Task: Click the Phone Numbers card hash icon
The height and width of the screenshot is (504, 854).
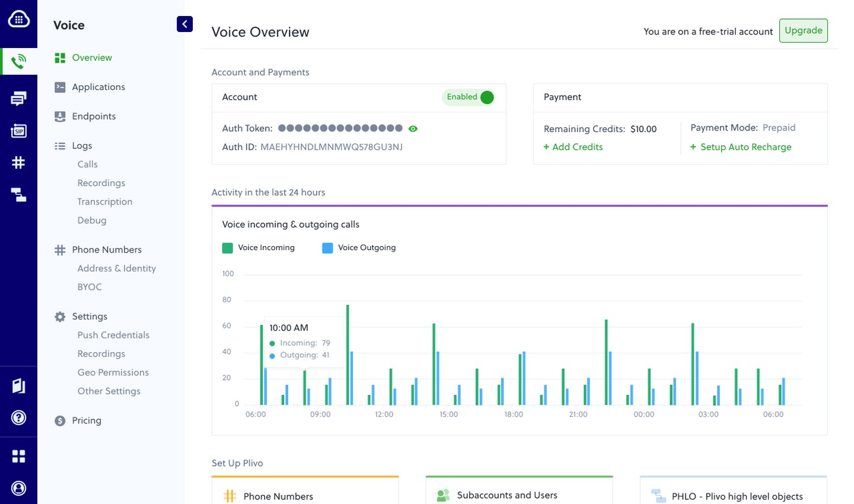Action: 230,496
